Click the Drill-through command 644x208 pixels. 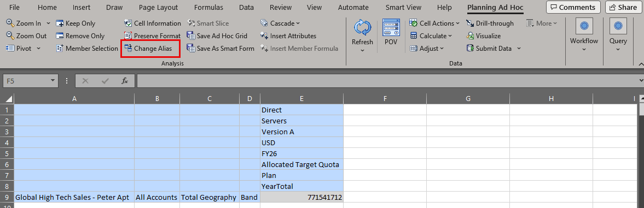click(x=490, y=23)
